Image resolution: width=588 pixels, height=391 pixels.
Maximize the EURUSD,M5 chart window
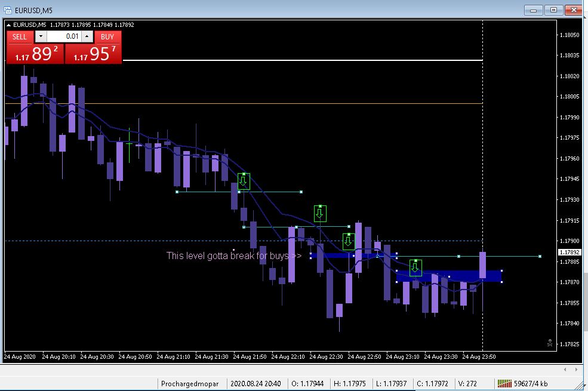tap(553, 10)
